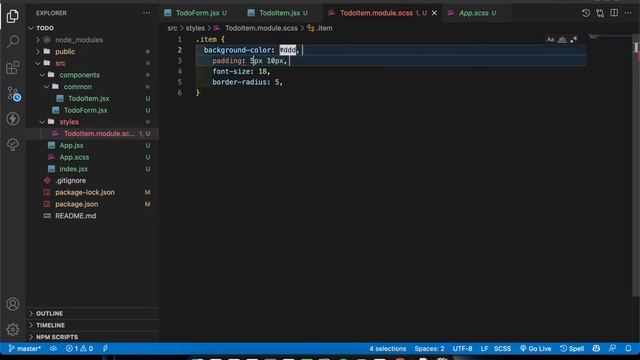The height and width of the screenshot is (360, 640).
Task: Click the #ddd color value in editor
Action: (287, 50)
